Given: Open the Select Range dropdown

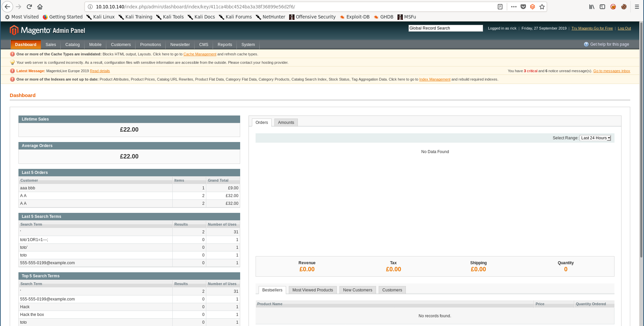Looking at the screenshot, I should click(595, 138).
